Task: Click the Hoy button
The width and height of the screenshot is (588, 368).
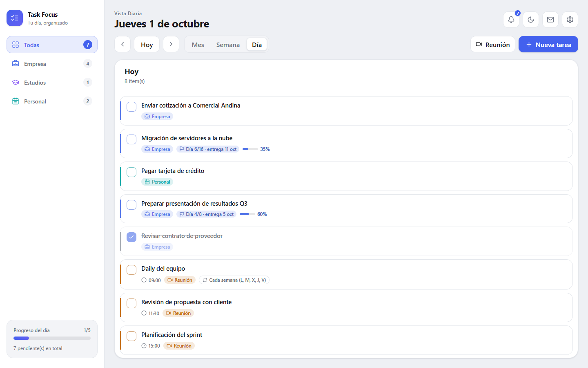Action: click(147, 44)
